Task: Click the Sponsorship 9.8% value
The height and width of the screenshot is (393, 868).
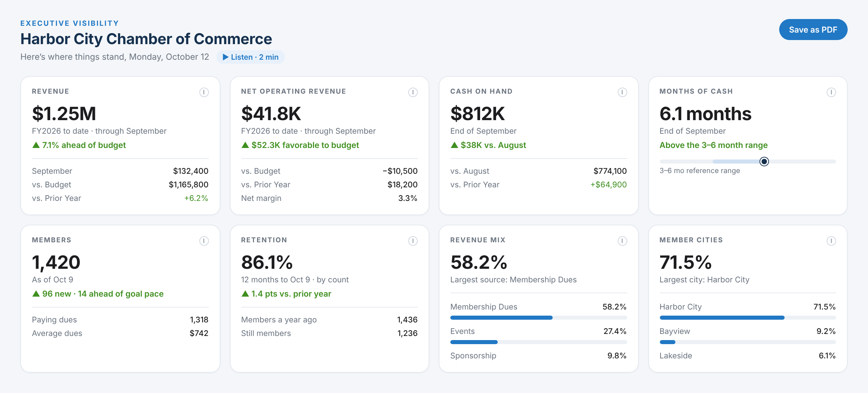Action: point(617,356)
